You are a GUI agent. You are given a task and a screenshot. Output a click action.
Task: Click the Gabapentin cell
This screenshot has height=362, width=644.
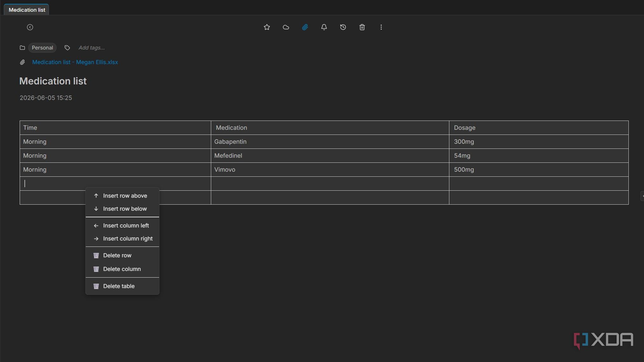[x=330, y=142]
